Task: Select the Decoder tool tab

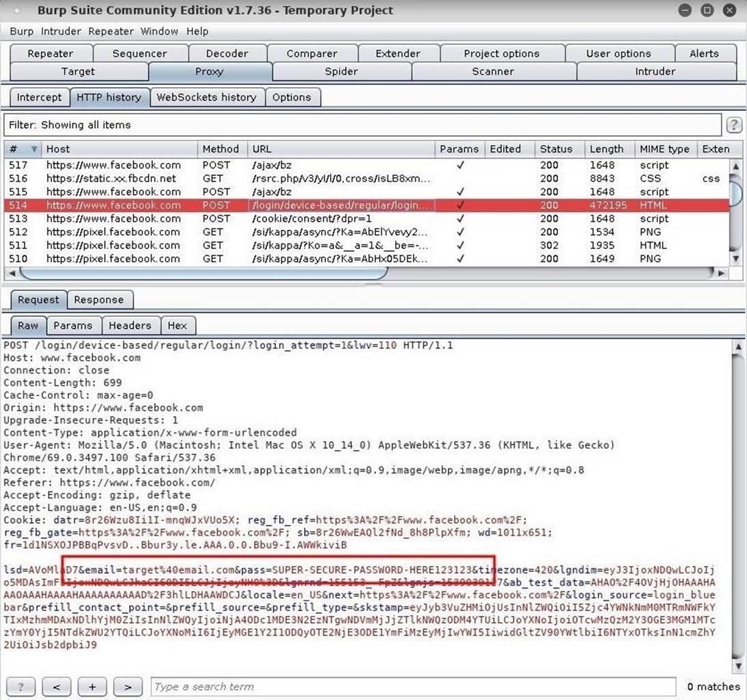Action: coord(227,53)
